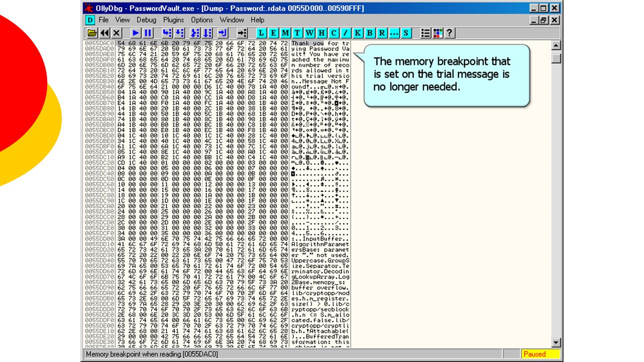Restore the Dump child window size
Viewport: 644px width, 362px height.
point(544,20)
